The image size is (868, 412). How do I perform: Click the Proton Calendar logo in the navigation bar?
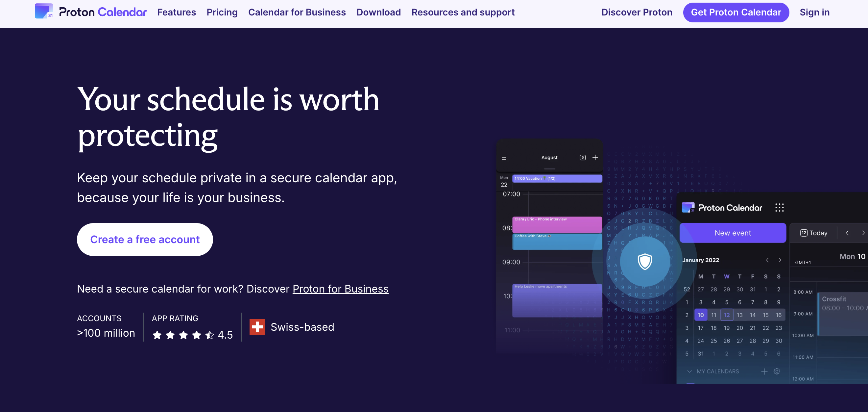tap(90, 12)
